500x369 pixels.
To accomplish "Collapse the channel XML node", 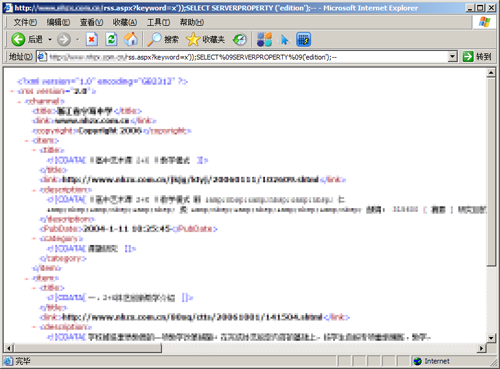I will pos(20,101).
